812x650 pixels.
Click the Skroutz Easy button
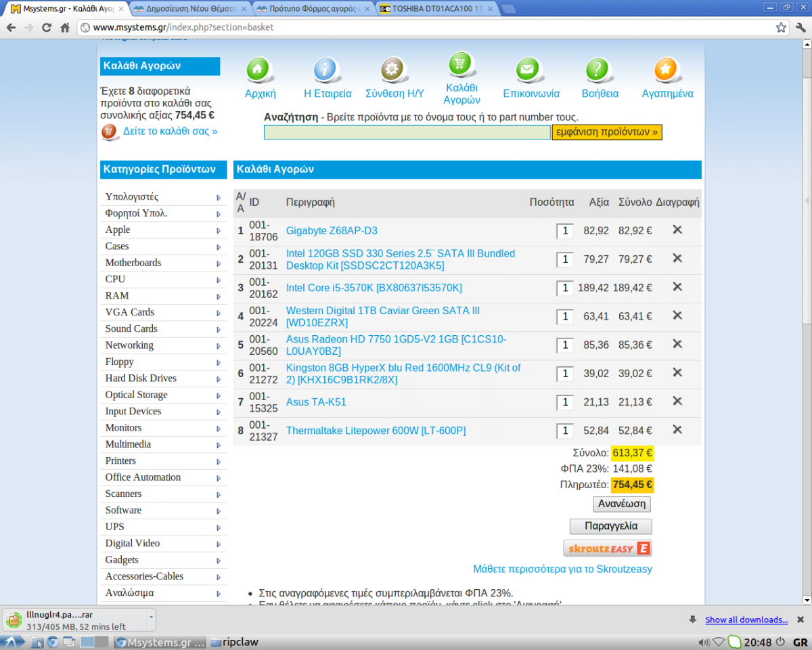pos(608,548)
